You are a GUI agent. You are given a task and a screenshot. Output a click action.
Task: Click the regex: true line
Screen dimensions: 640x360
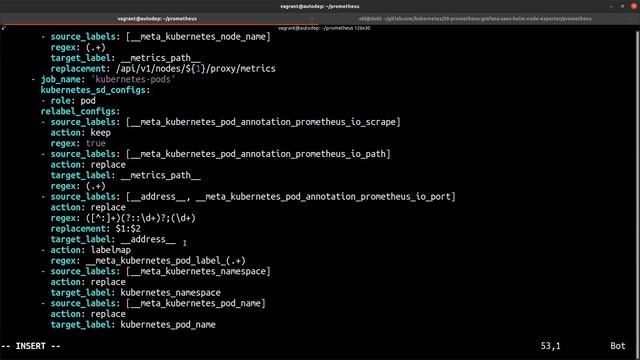click(78, 143)
